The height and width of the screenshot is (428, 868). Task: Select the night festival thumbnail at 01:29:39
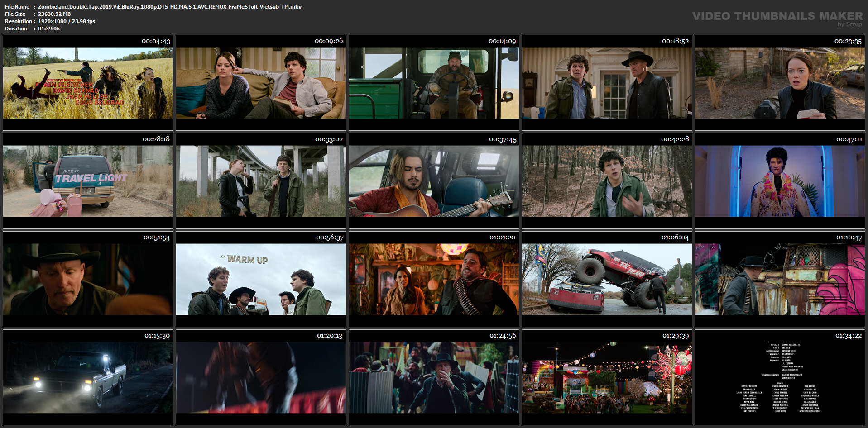pyautogui.click(x=607, y=377)
